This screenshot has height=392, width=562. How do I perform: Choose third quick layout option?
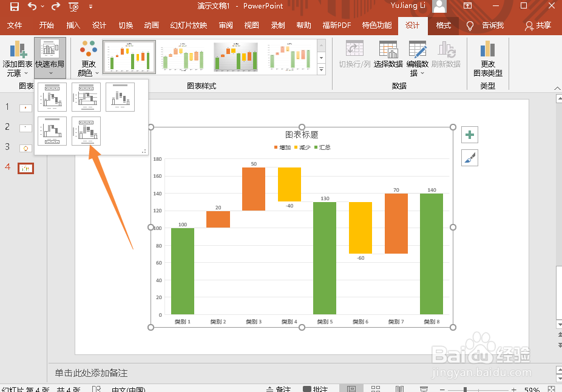120,97
